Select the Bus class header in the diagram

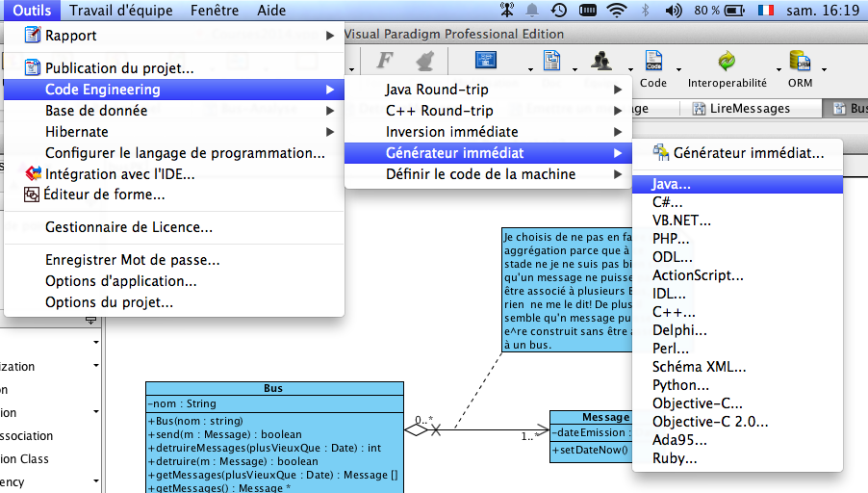[272, 388]
